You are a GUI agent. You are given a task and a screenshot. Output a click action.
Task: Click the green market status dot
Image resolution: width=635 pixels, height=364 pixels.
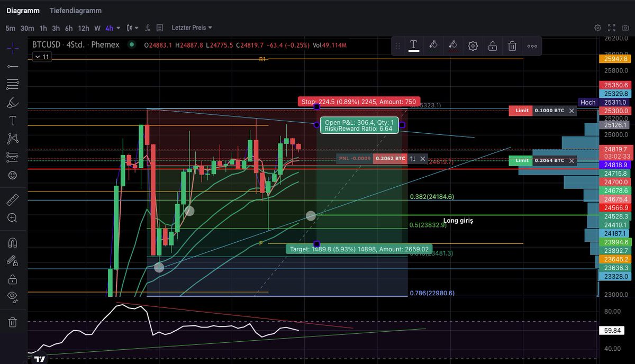[x=131, y=45]
